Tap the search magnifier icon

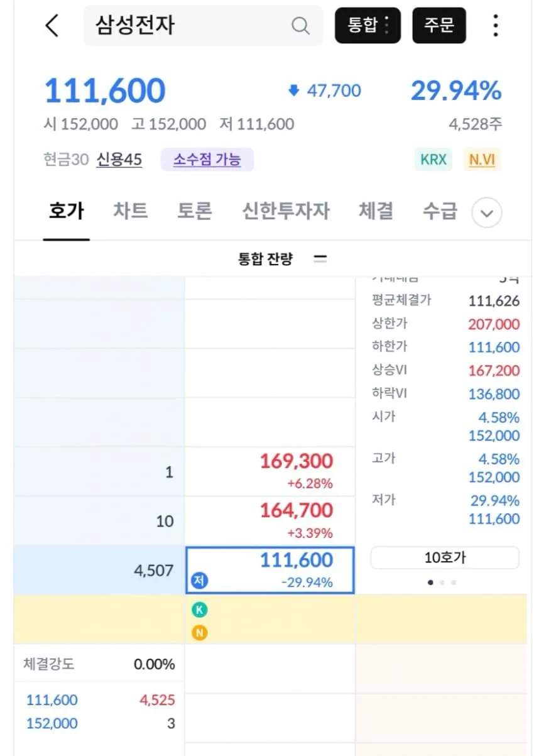click(301, 26)
